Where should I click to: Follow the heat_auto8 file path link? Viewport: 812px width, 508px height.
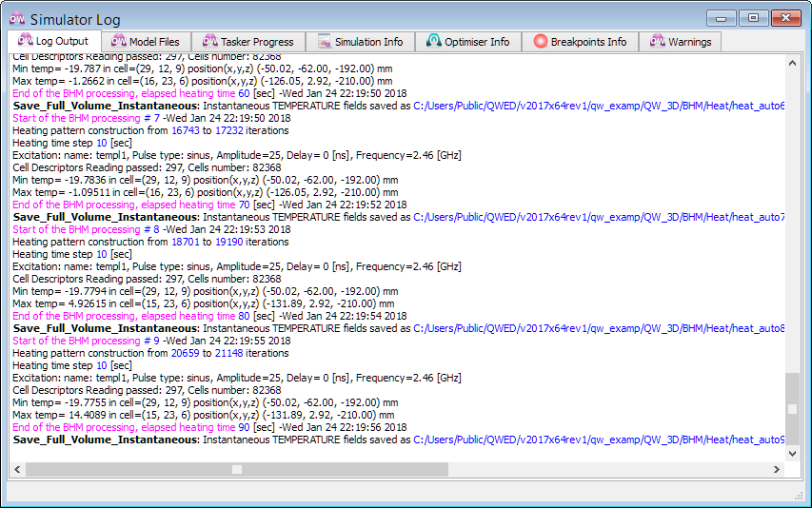pos(600,328)
